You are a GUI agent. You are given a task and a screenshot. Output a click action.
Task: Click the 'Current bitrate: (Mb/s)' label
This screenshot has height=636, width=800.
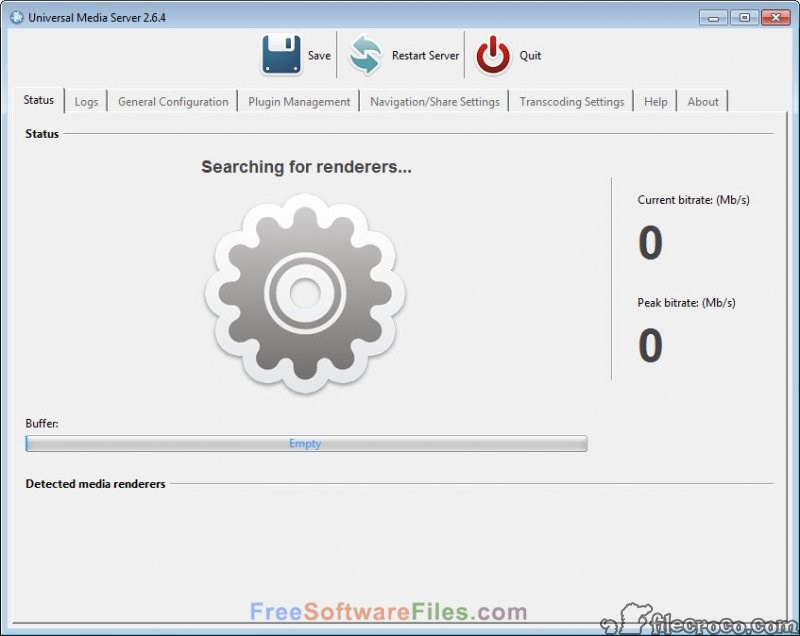pos(693,200)
